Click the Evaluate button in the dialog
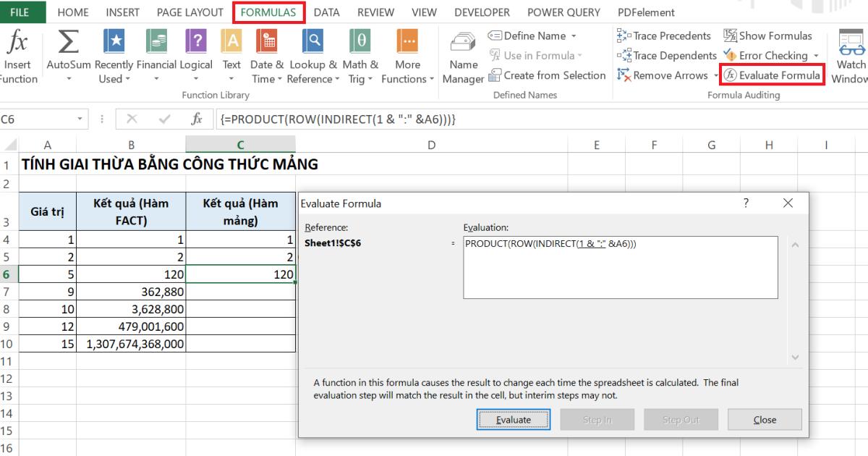The height and width of the screenshot is (456, 868). tap(514, 419)
